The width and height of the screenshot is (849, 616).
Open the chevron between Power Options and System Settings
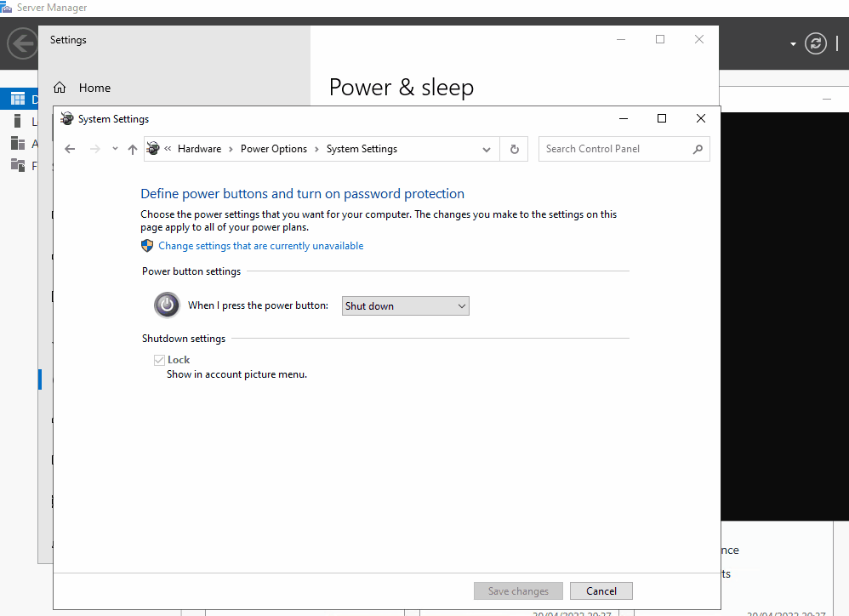316,150
